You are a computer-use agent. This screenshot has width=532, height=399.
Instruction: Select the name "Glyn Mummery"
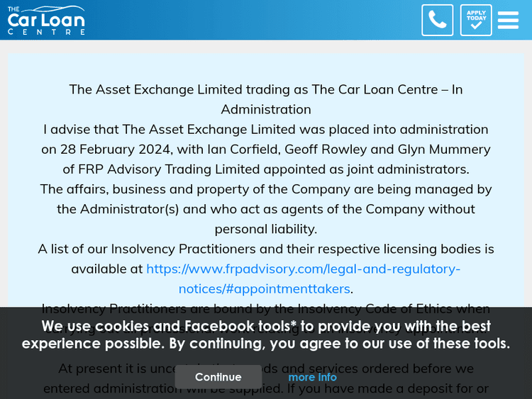[444, 149]
